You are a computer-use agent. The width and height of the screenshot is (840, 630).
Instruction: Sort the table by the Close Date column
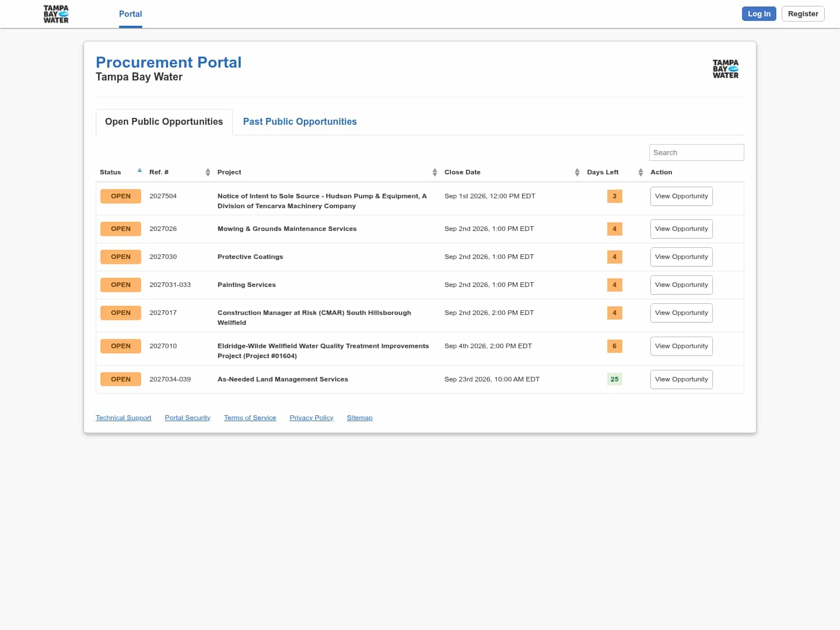[512, 172]
